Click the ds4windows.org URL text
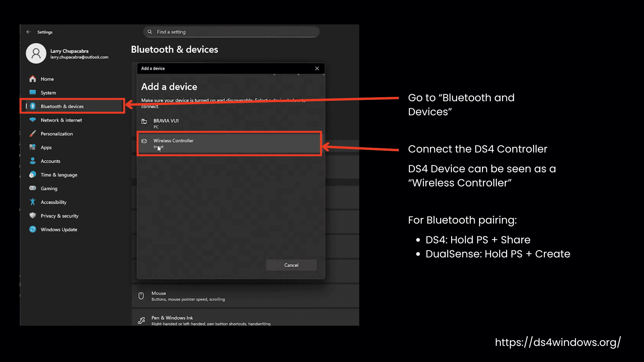The image size is (644, 362). pyautogui.click(x=558, y=342)
